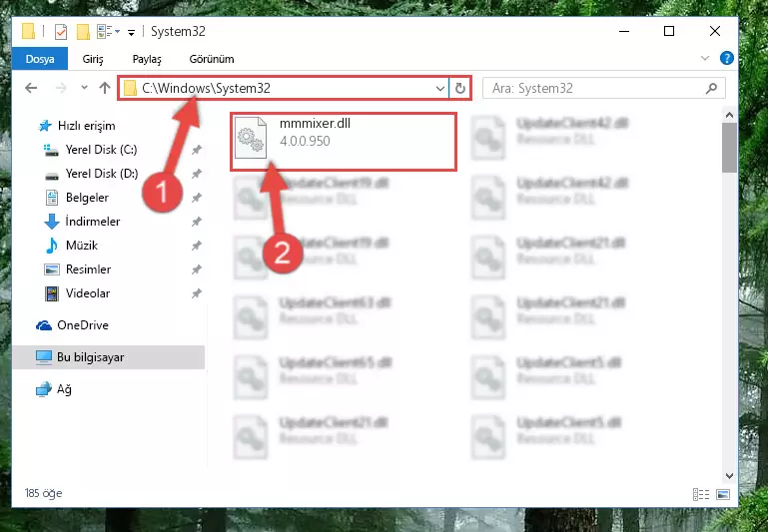The width and height of the screenshot is (768, 532).
Task: Go back with the left arrow button
Action: pos(31,88)
